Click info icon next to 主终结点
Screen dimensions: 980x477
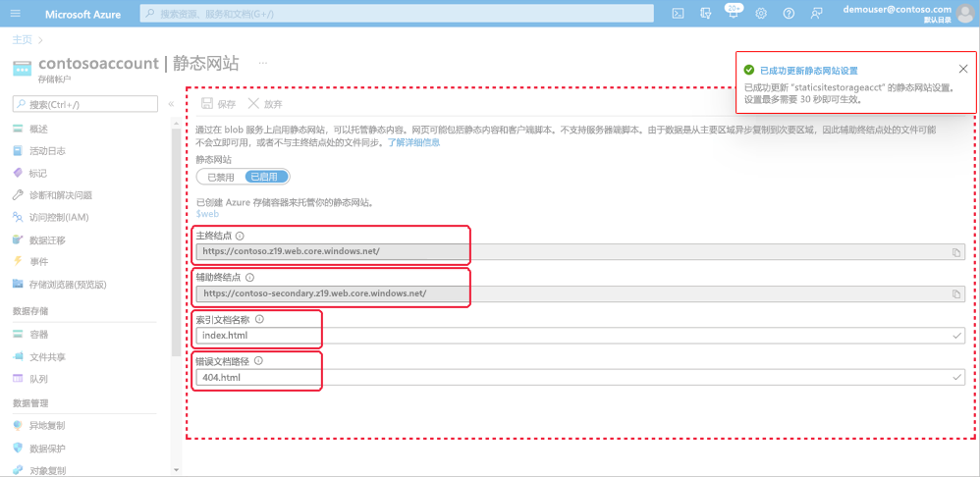[240, 236]
